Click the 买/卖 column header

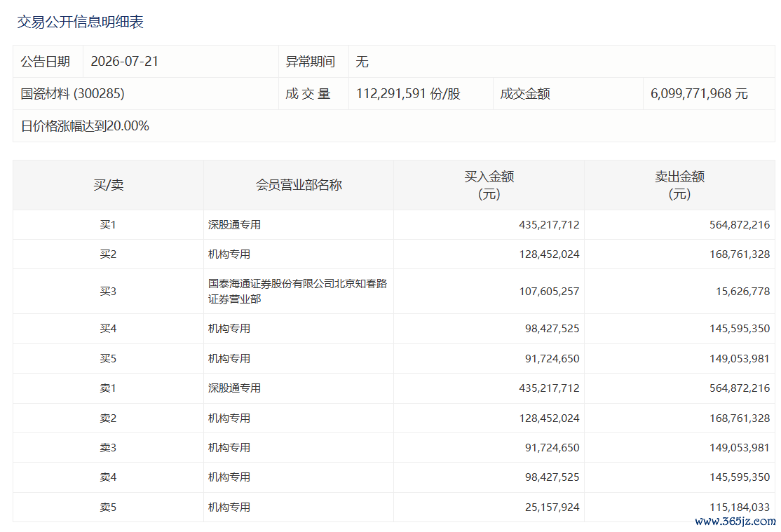[x=109, y=185]
